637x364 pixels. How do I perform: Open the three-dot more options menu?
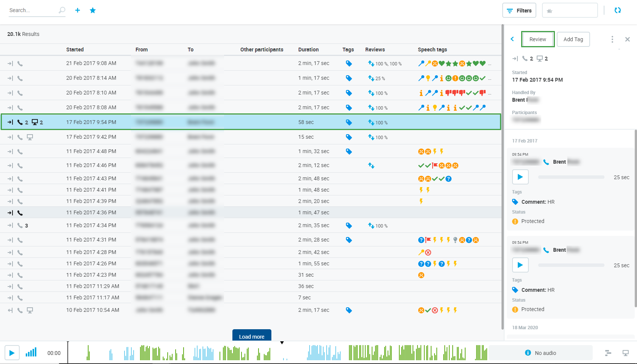pyautogui.click(x=612, y=39)
